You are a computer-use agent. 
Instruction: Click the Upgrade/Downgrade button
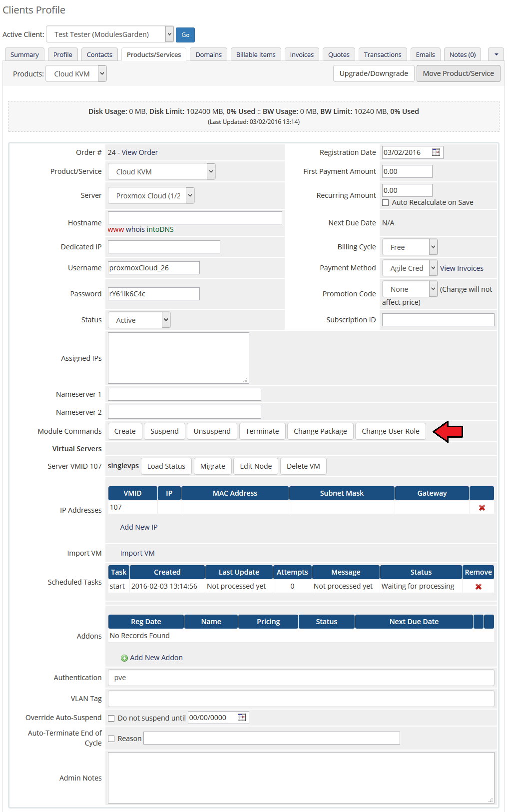click(374, 73)
